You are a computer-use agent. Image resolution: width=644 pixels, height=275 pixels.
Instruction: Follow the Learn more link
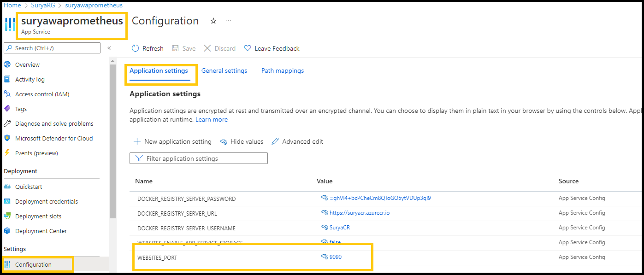212,120
